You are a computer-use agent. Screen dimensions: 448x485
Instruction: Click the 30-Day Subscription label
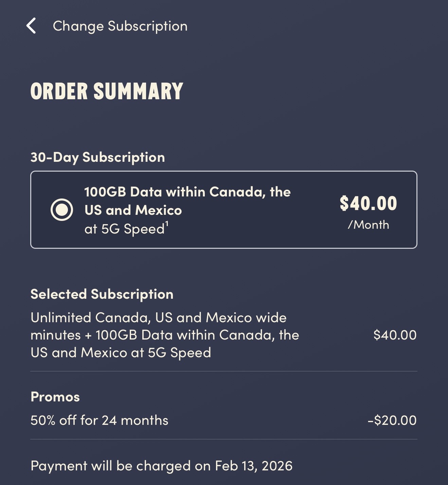pos(97,157)
